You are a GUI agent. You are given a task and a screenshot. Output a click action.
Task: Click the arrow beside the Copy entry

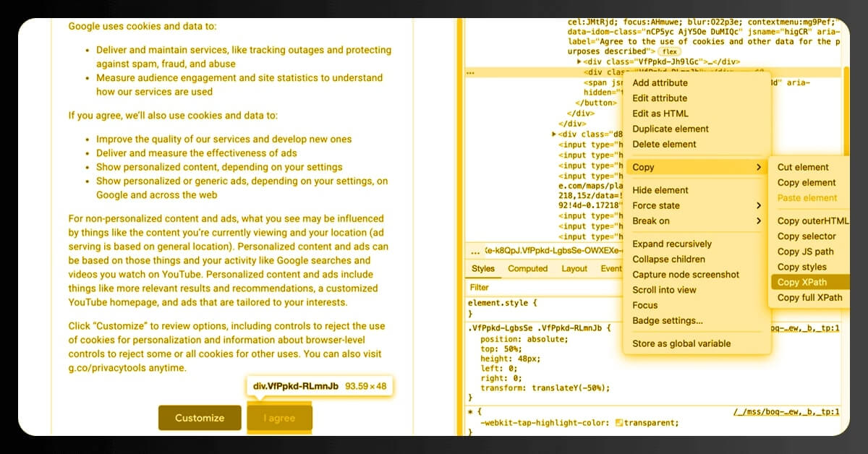tap(759, 167)
